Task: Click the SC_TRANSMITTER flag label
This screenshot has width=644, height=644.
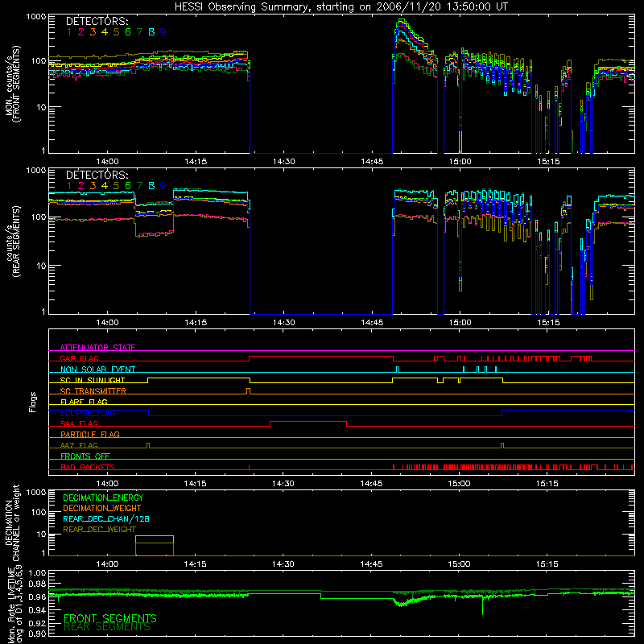Action: coord(93,390)
